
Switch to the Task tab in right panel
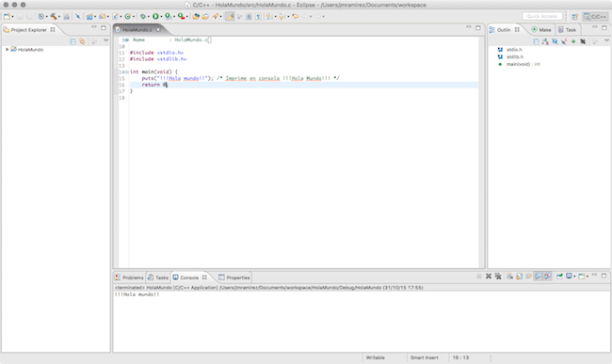[568, 29]
